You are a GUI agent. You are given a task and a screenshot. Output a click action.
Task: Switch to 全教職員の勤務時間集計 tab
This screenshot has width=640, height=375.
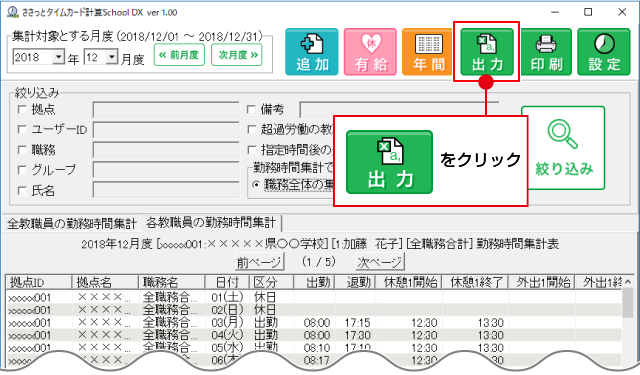71,224
